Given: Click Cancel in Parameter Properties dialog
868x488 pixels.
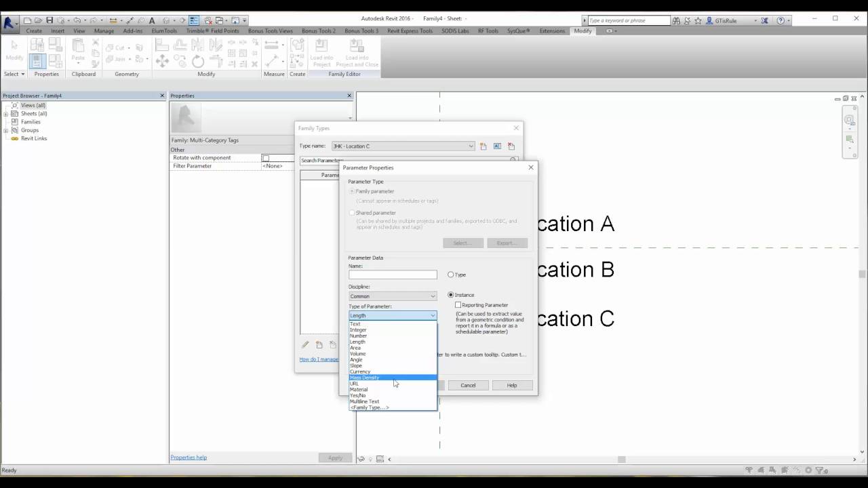Looking at the screenshot, I should point(468,385).
